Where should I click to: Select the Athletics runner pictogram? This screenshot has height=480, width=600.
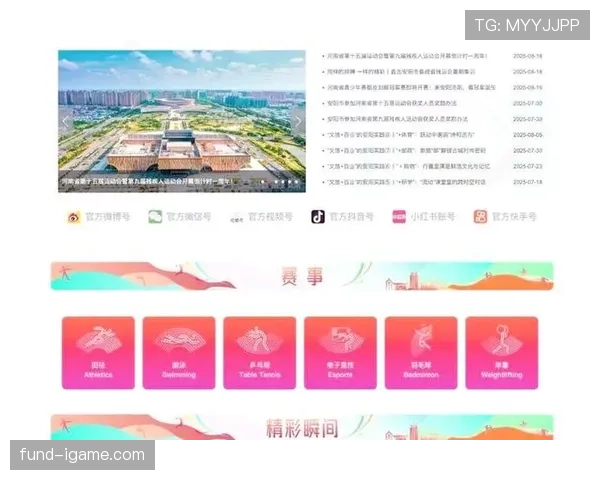pyautogui.click(x=98, y=340)
